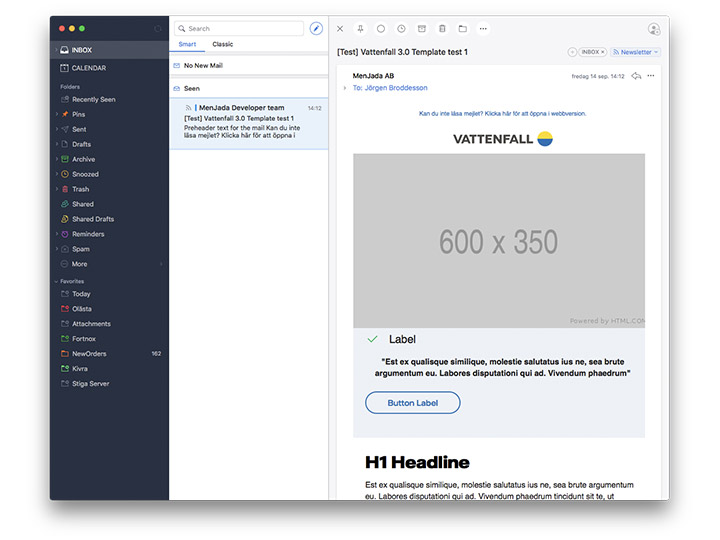The image size is (720, 540).
Task: Click the MenJada AB sender name
Action: (373, 76)
